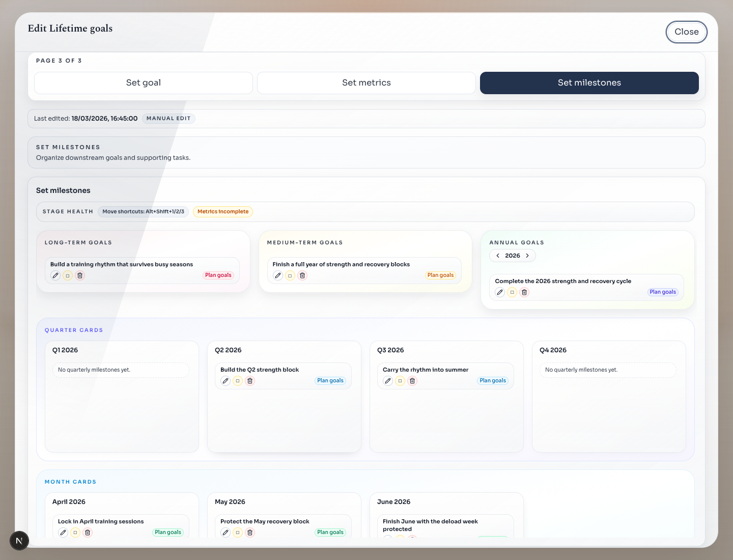Toggle the yellow square checkbox on the annual goal
Screen dimensions: 733x560
tap(512, 292)
